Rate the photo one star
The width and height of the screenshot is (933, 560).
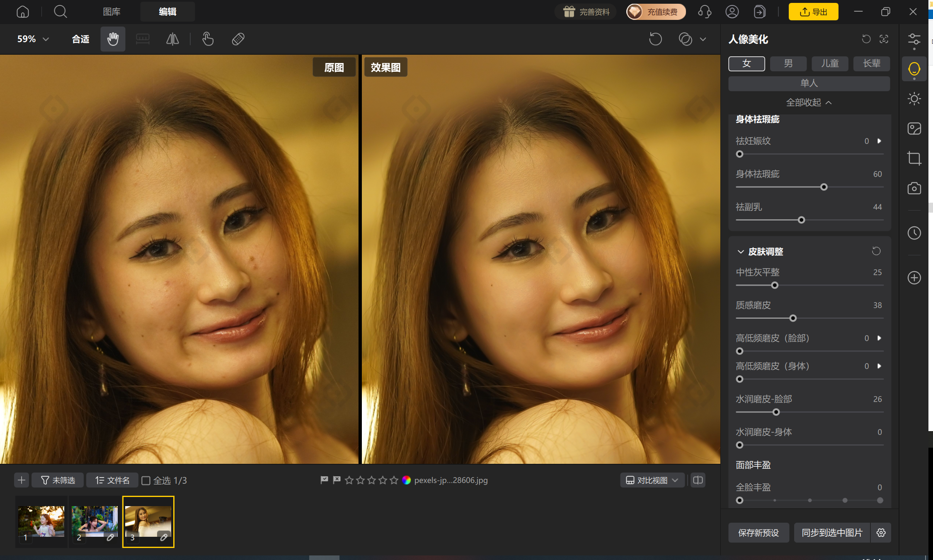(x=349, y=480)
